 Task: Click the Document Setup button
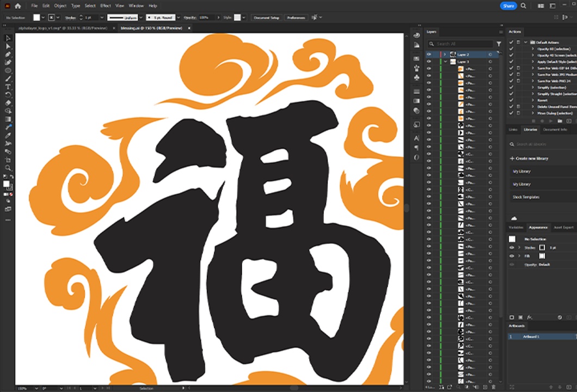tap(266, 18)
